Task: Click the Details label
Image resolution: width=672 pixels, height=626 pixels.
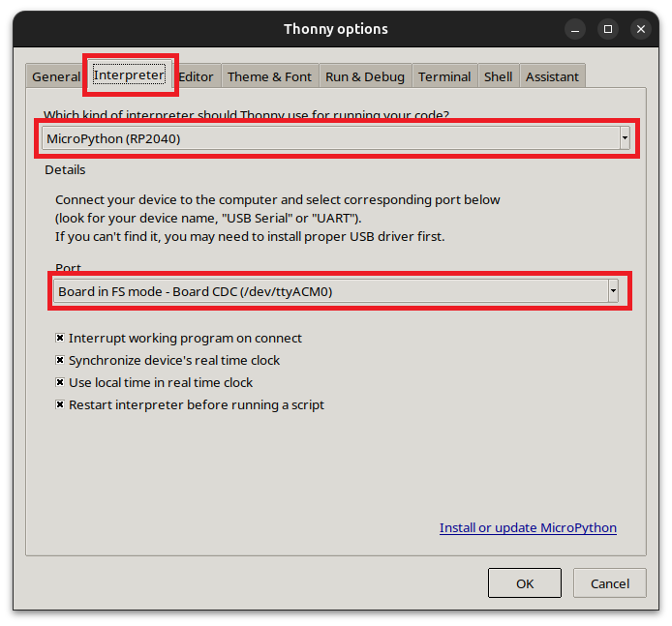Action: 65,170
